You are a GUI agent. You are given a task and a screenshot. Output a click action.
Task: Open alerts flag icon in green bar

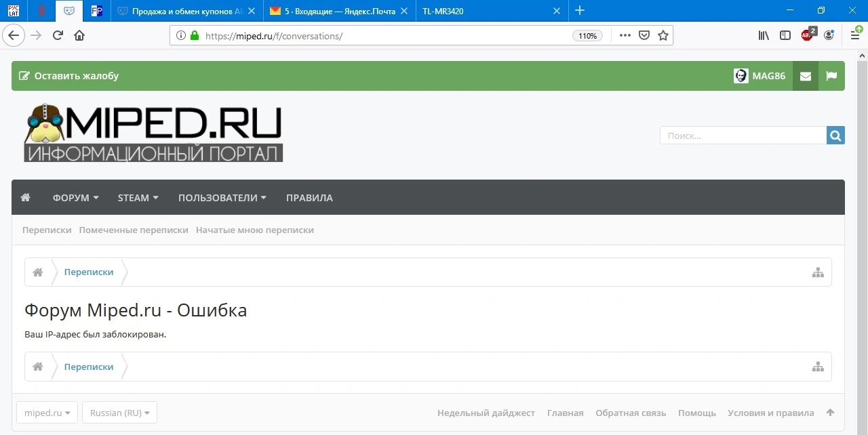831,76
